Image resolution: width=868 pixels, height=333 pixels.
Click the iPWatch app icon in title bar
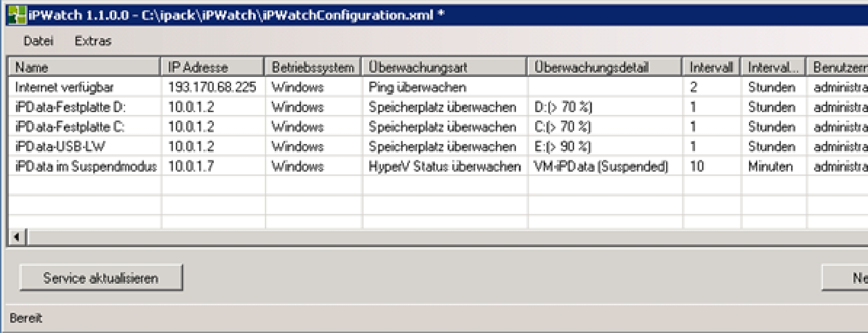tap(17, 15)
